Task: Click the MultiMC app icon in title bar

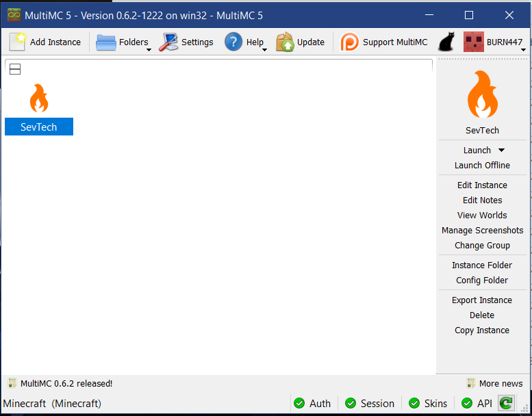Action: click(14, 15)
